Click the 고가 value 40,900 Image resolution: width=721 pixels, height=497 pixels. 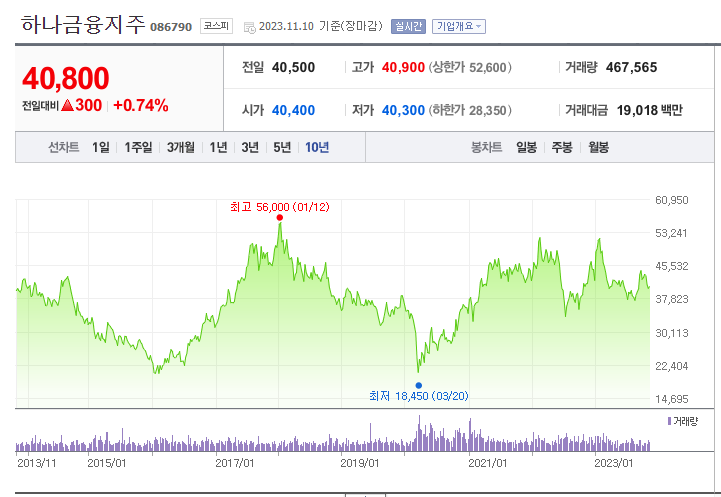pyautogui.click(x=403, y=68)
